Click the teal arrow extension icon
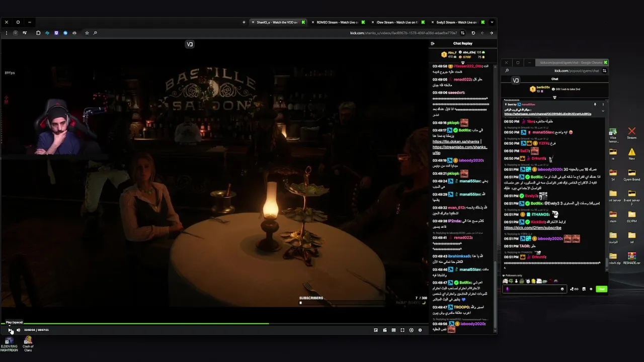This screenshot has height=362, width=644. [x=47, y=33]
